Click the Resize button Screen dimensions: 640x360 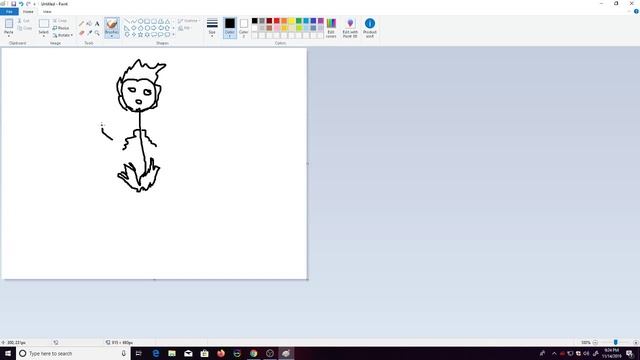click(61, 28)
